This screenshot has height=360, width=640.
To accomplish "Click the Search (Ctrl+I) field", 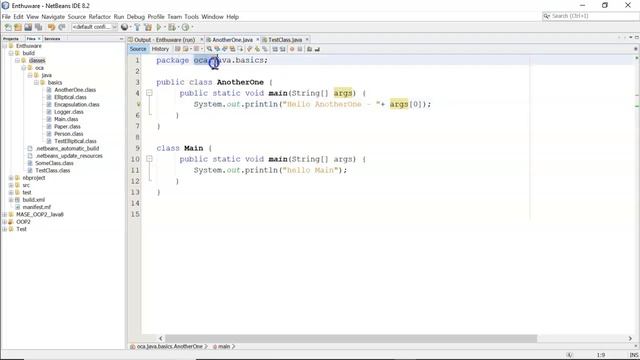I will pos(590,16).
